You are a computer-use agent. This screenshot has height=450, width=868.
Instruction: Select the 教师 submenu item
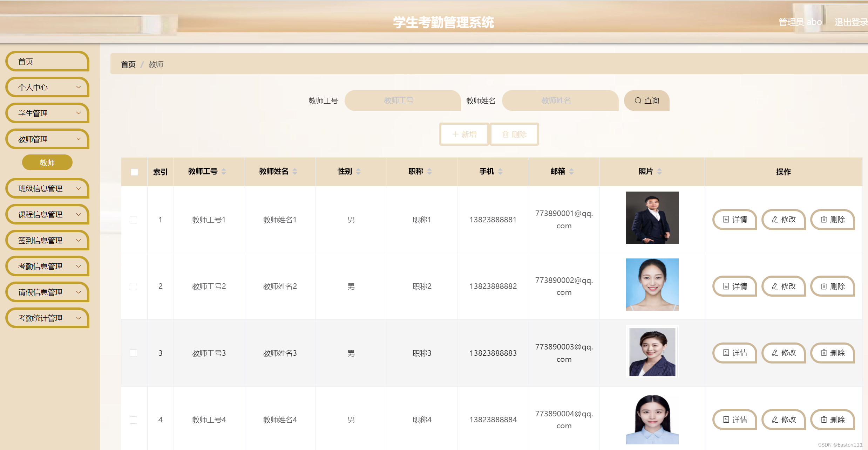coord(47,162)
